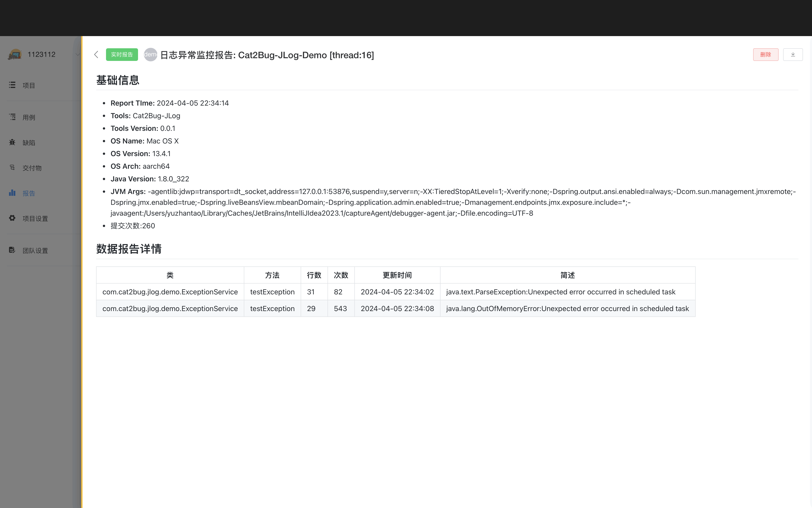Click the download icon button
Screen dimensions: 812x508
[x=793, y=54]
